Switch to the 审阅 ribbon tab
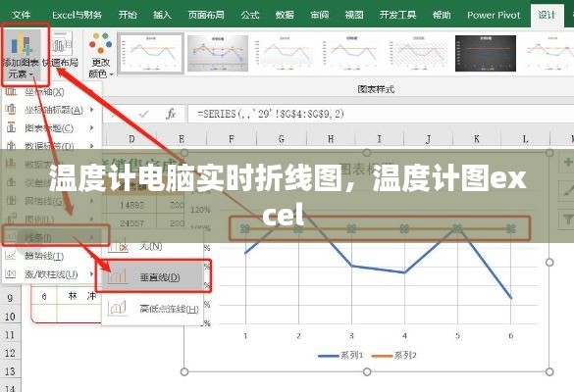This screenshot has height=392, width=574. (x=319, y=15)
